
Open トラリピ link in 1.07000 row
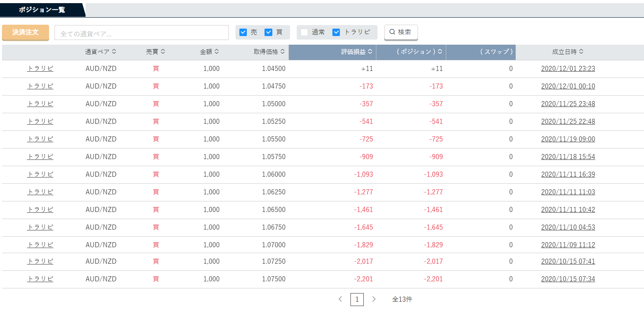pyautogui.click(x=40, y=245)
